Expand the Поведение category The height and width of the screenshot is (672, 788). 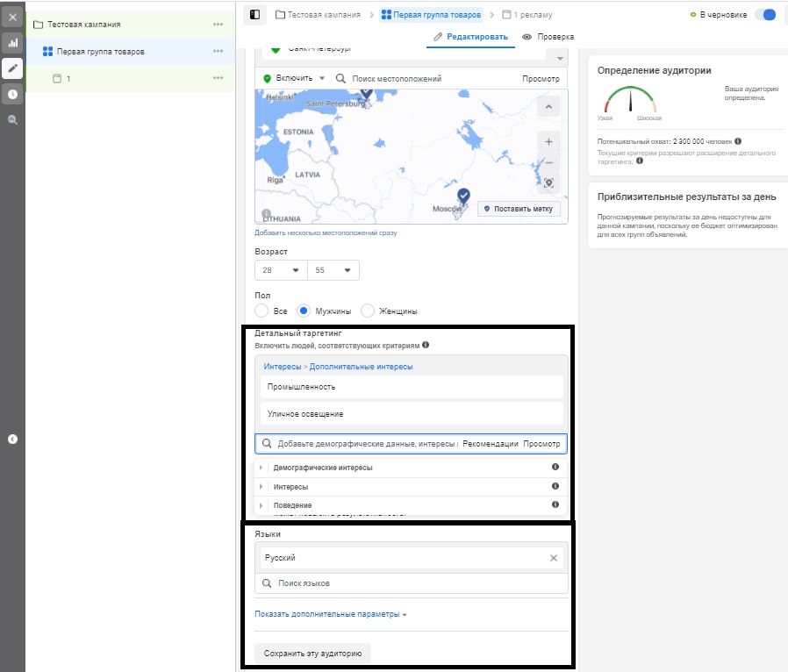[x=261, y=505]
